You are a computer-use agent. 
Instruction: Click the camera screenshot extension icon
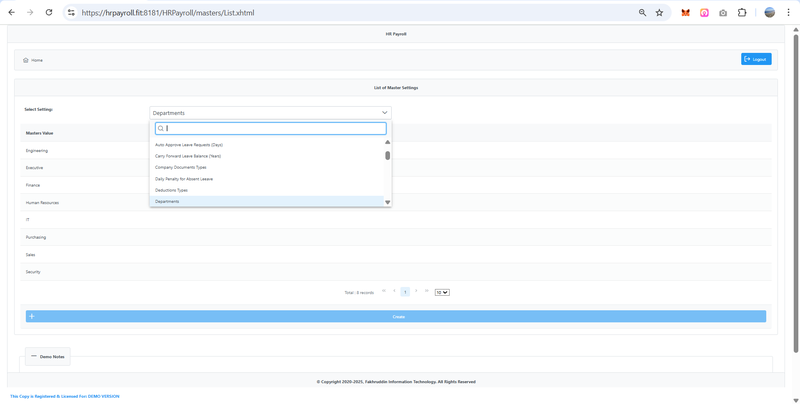[x=723, y=13]
